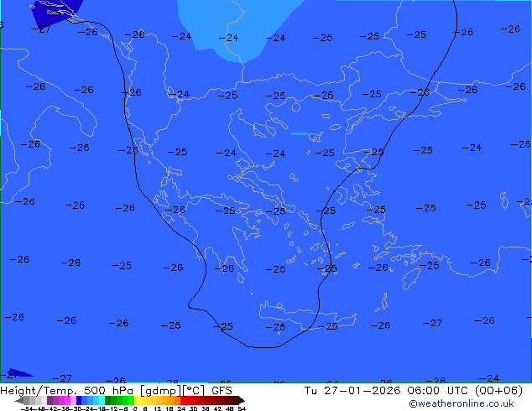Click the "[gdmp]" unit label
Viewport: 532px width, 411px height.
tap(159, 391)
